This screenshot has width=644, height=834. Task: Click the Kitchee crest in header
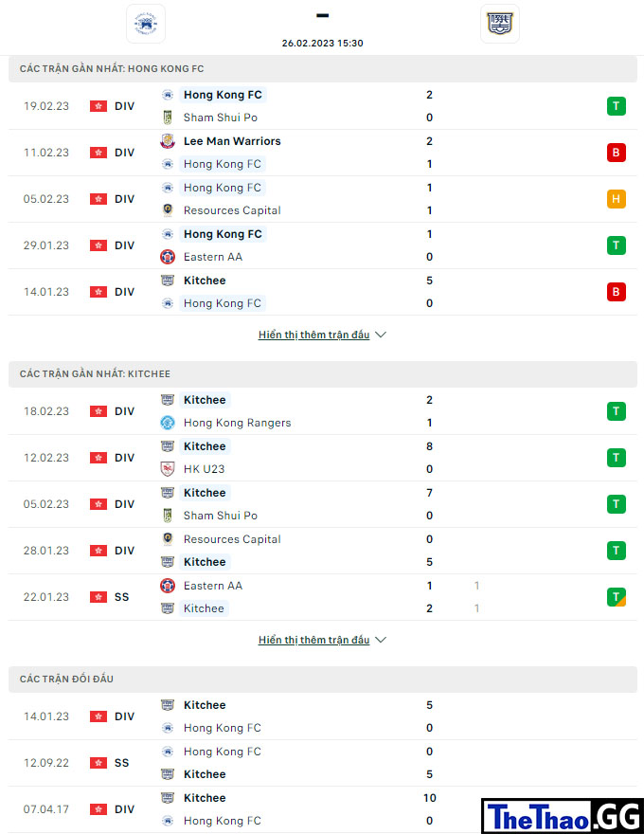click(x=499, y=24)
